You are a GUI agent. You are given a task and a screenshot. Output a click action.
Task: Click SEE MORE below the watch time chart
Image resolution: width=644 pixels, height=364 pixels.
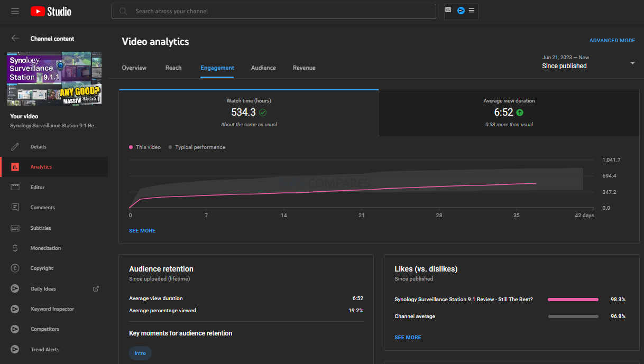(x=142, y=231)
